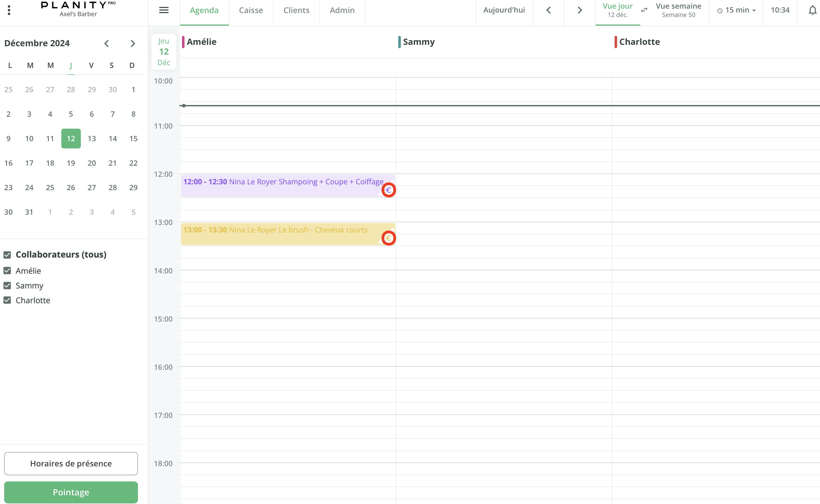Click the Pointage button
Screen dimensions: 820x504
tap(71, 492)
